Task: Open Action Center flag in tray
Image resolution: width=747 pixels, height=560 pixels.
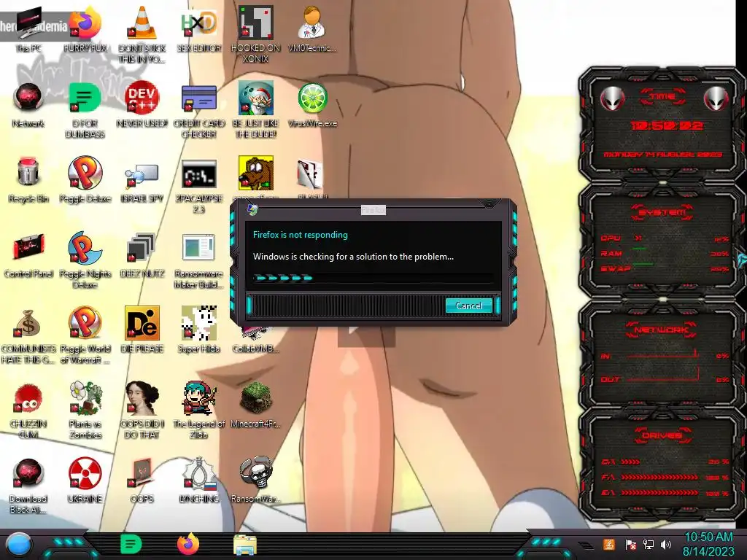Action: coord(631,544)
